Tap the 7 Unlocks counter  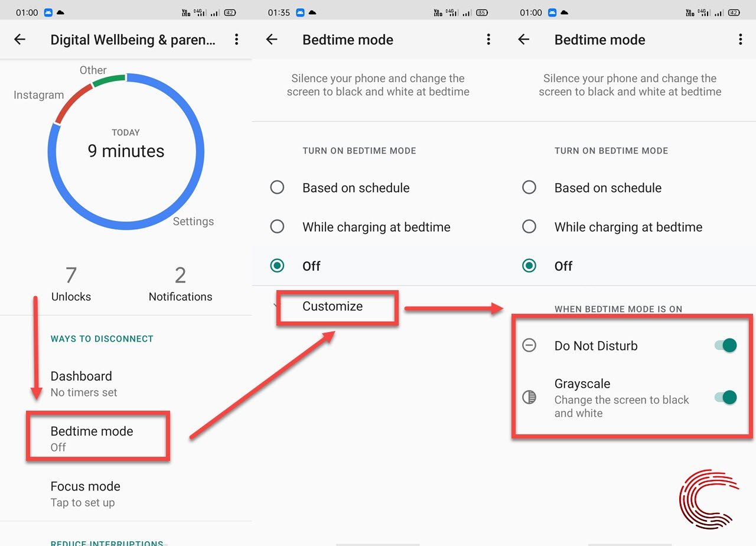pos(71,284)
